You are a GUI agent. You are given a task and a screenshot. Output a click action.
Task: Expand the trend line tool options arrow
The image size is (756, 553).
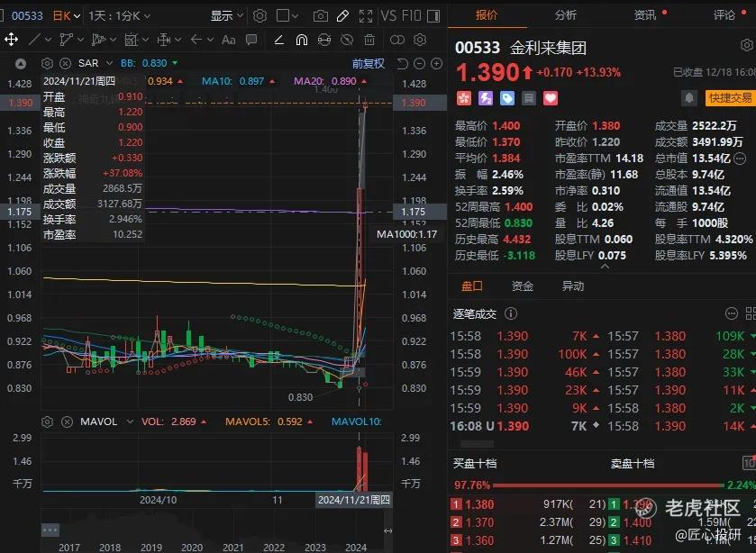click(49, 40)
